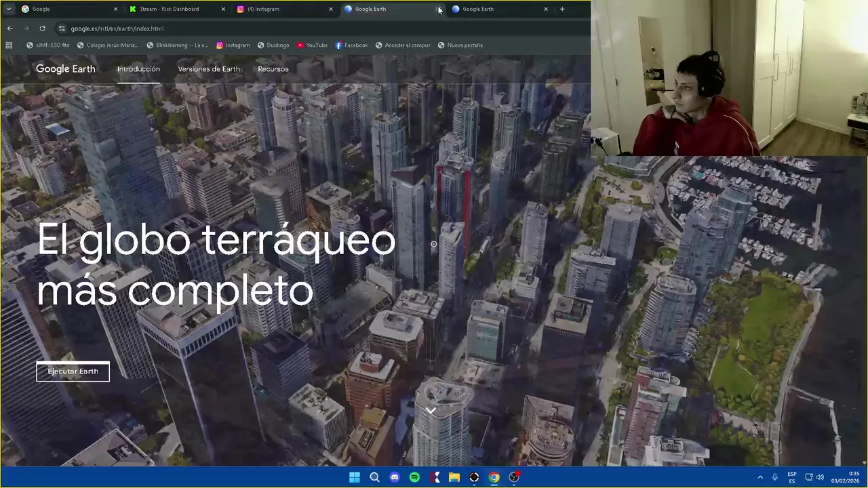Click the Ejecutar Earth button
Screen dimensions: 868x488
tap(73, 371)
